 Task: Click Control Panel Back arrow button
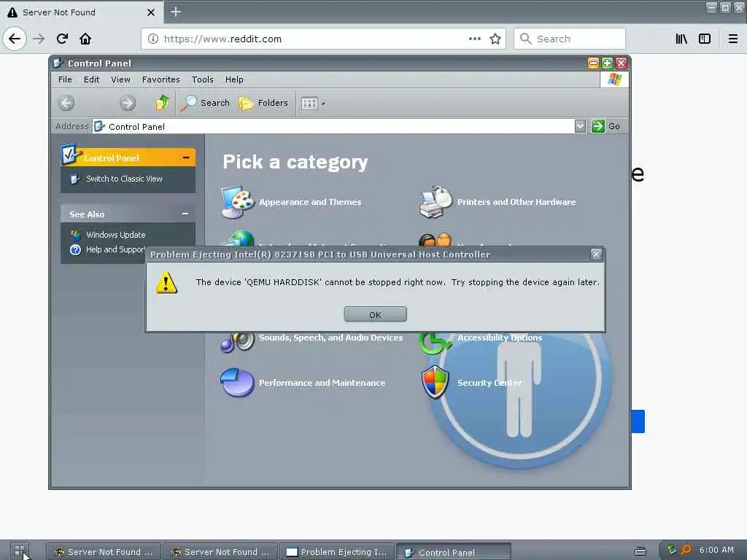pos(66,103)
